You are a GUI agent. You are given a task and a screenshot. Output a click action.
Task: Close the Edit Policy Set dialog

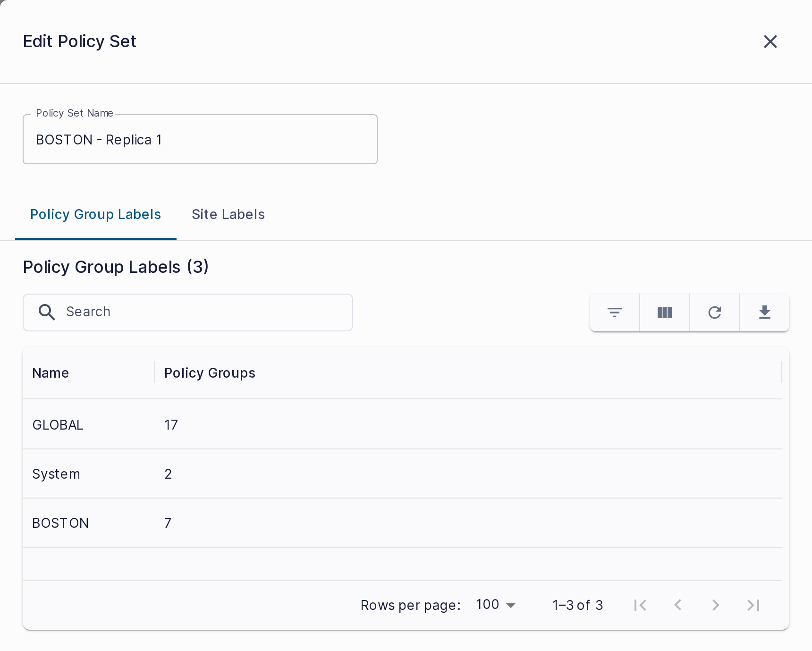tap(770, 42)
